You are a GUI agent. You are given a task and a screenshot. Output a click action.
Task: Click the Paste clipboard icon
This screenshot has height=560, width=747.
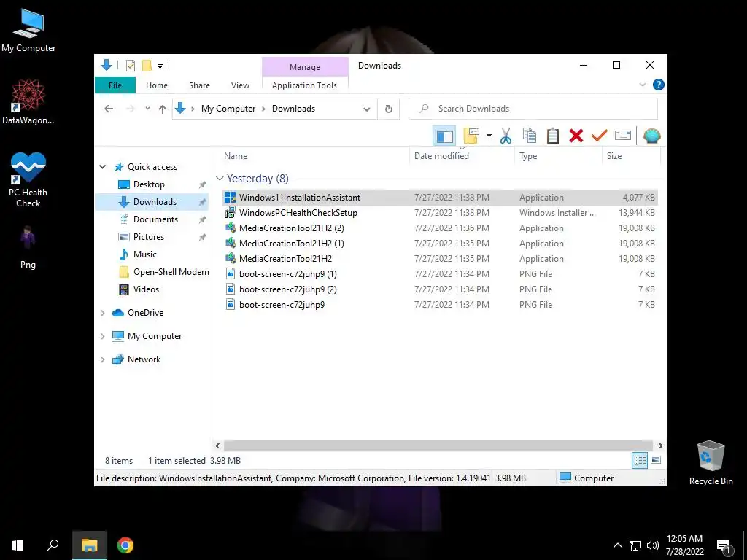(553, 136)
